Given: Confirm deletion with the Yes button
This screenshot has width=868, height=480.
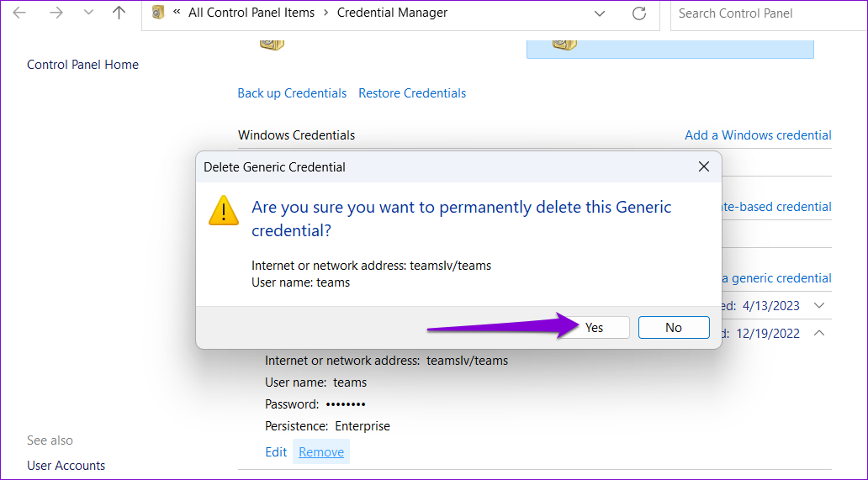Looking at the screenshot, I should (594, 327).
